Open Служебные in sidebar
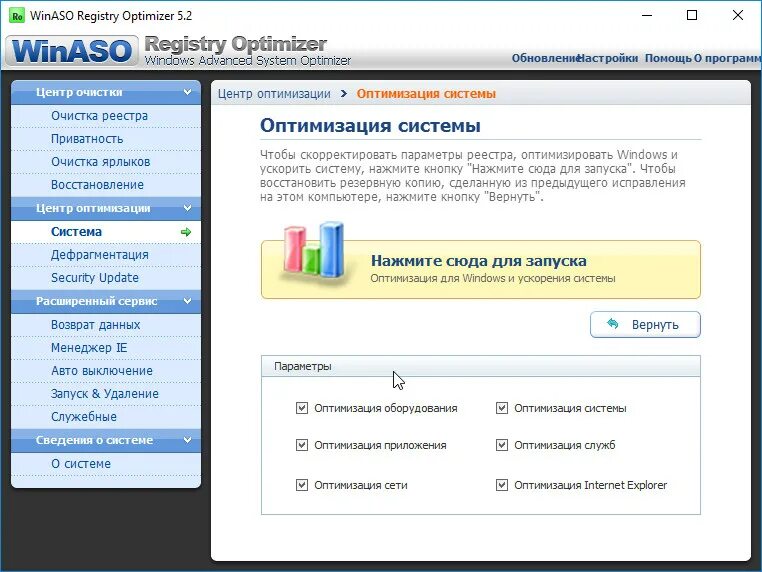Viewport: 762px width, 572px height. (106, 416)
